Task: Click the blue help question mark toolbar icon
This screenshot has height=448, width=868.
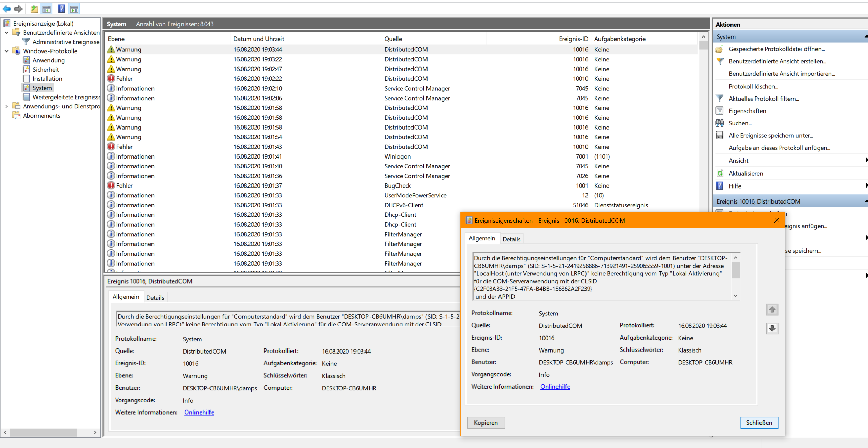Action: click(61, 9)
